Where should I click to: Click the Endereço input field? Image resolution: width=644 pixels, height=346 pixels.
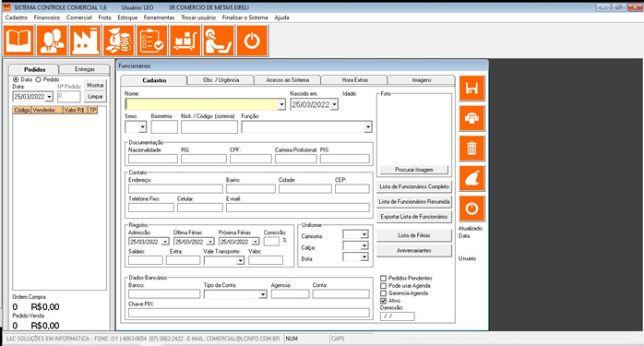coord(175,189)
